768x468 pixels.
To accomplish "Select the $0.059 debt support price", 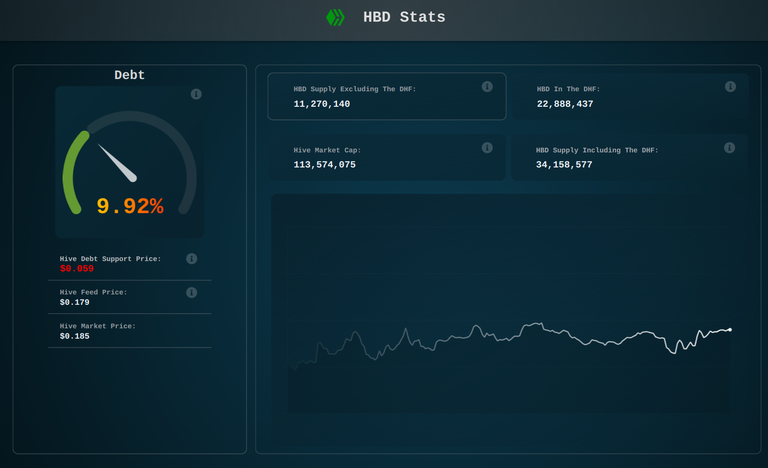I will pos(76,269).
